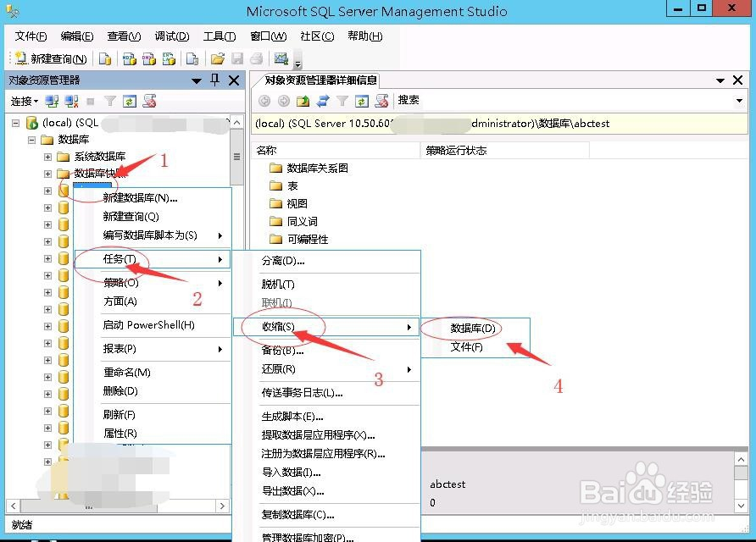
Task: Click the red-X scroll icon in Object Explorer toolbar
Action: tap(149, 101)
